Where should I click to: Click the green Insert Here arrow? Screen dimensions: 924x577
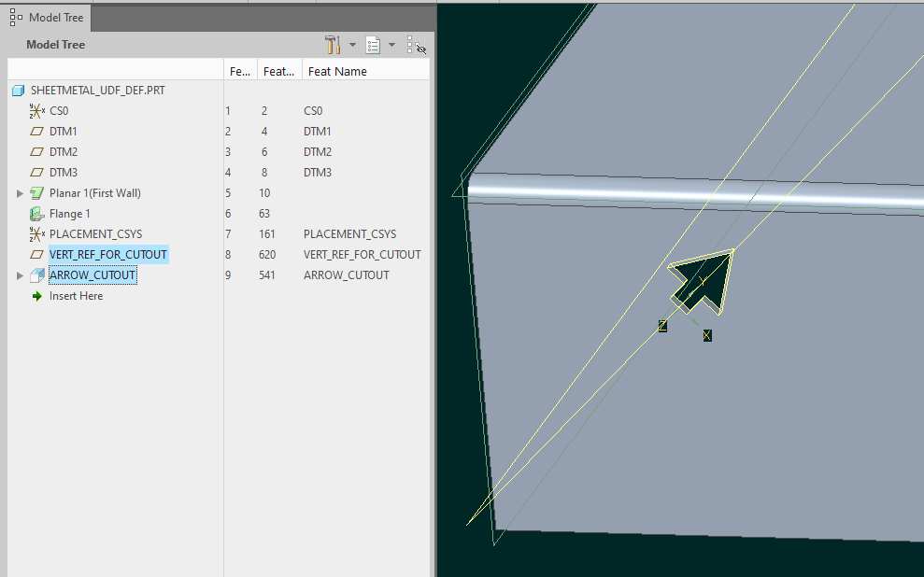click(36, 296)
